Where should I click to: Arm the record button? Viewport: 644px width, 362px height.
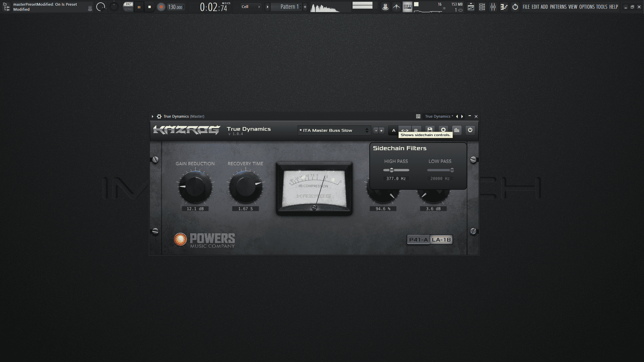[161, 7]
